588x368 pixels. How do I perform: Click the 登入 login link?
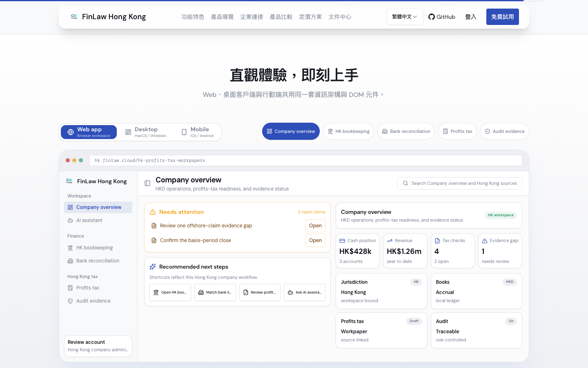tap(471, 17)
